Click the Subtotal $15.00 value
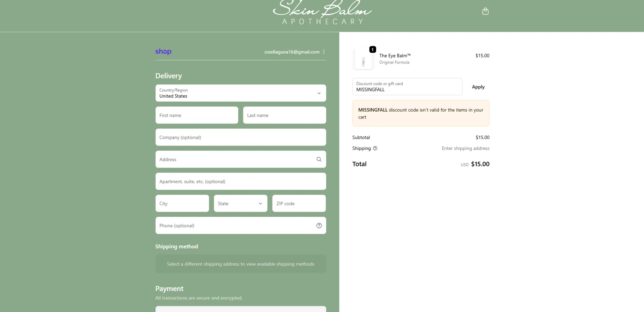This screenshot has width=644, height=312. pyautogui.click(x=483, y=138)
